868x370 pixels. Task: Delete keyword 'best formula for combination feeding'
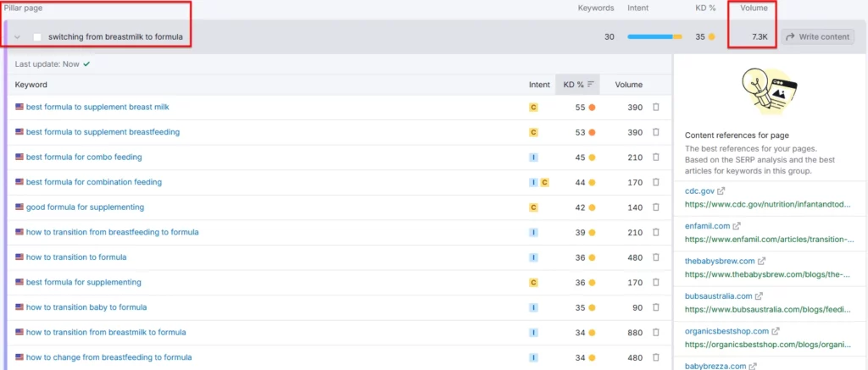point(656,182)
